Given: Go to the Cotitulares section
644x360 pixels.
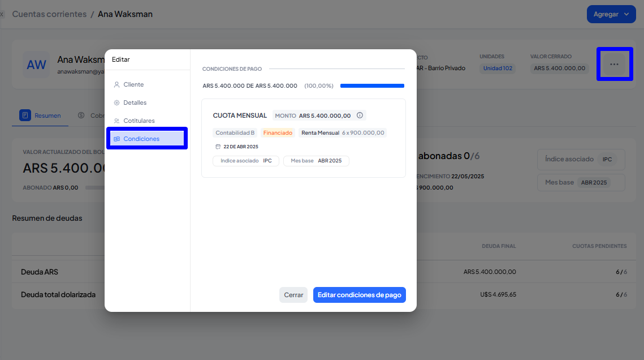Looking at the screenshot, I should pyautogui.click(x=139, y=121).
